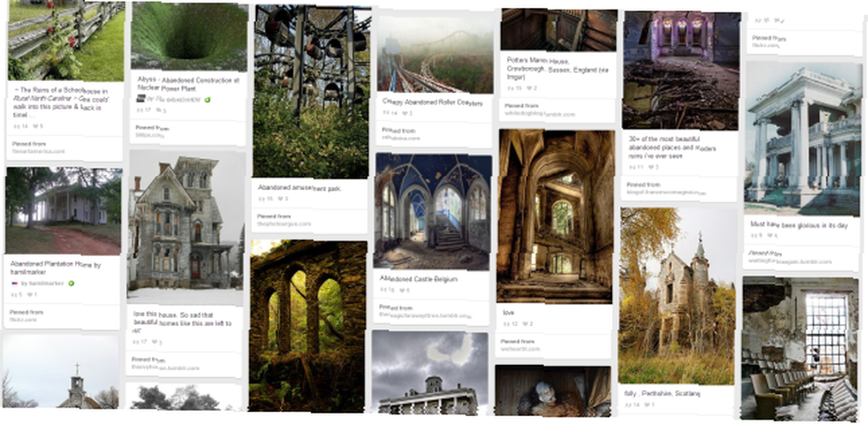Open the Victorian gray house photo

coord(186,220)
